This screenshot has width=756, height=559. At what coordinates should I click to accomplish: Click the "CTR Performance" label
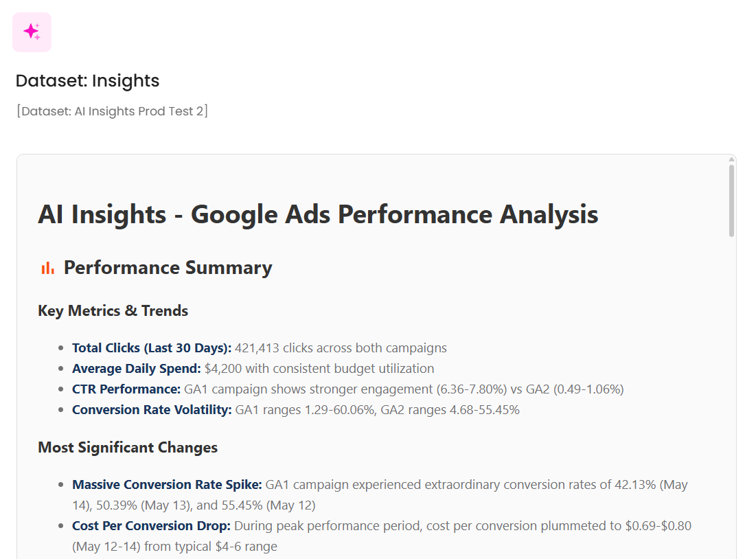pyautogui.click(x=126, y=389)
